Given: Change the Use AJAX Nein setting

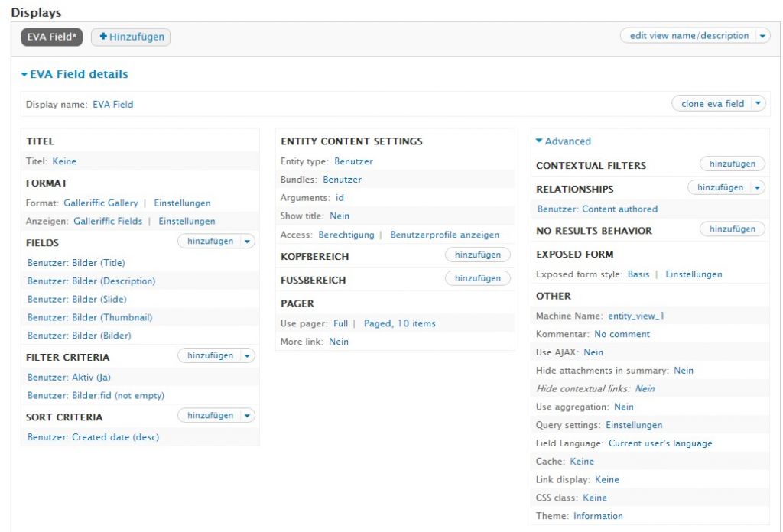Looking at the screenshot, I should point(593,352).
